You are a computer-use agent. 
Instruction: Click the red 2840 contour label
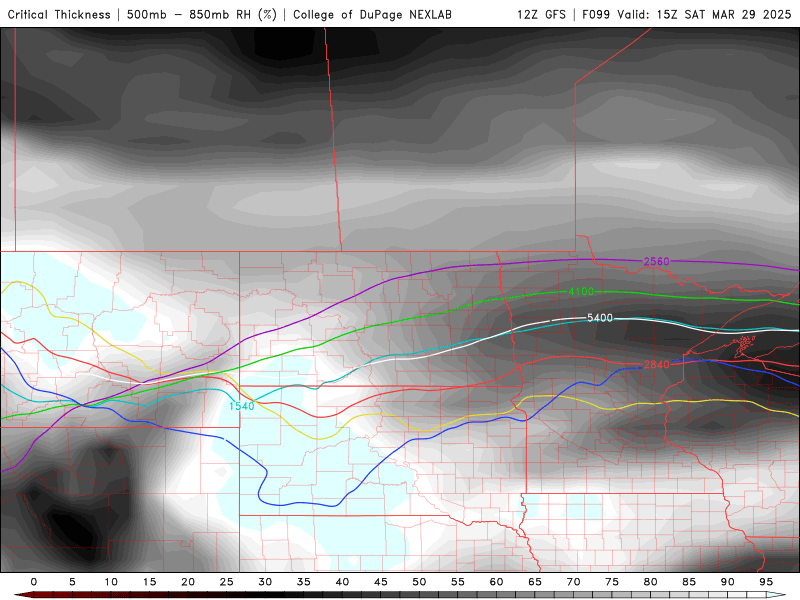coord(656,364)
